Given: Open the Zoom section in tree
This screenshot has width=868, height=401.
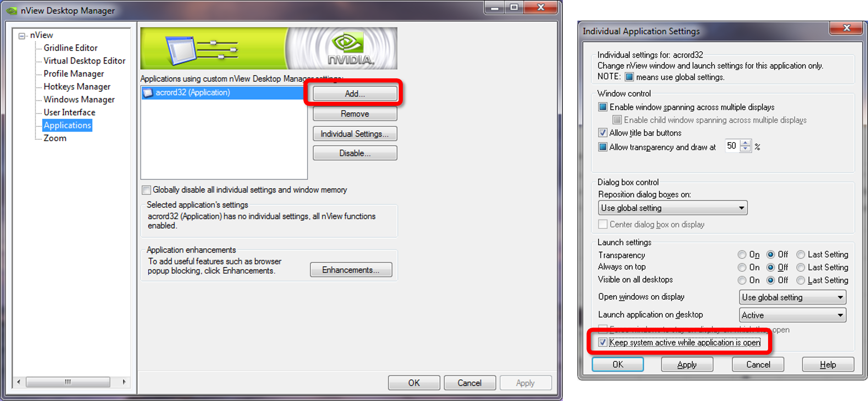Looking at the screenshot, I should tap(55, 138).
